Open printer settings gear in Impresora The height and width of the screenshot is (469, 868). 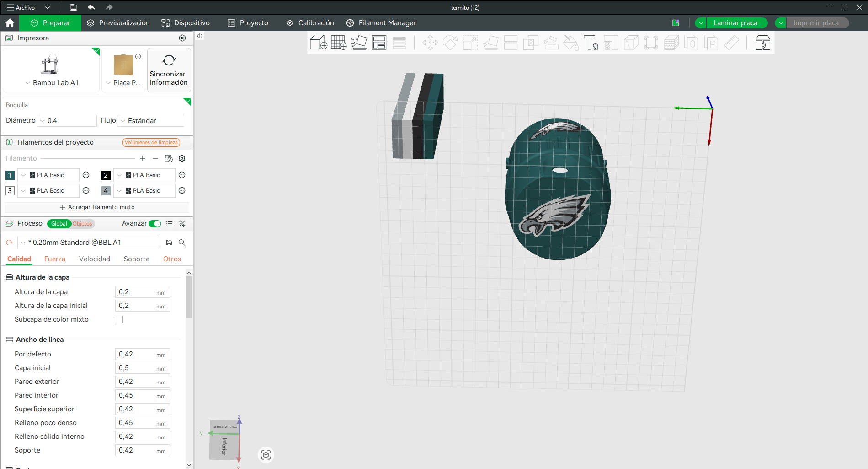point(182,38)
